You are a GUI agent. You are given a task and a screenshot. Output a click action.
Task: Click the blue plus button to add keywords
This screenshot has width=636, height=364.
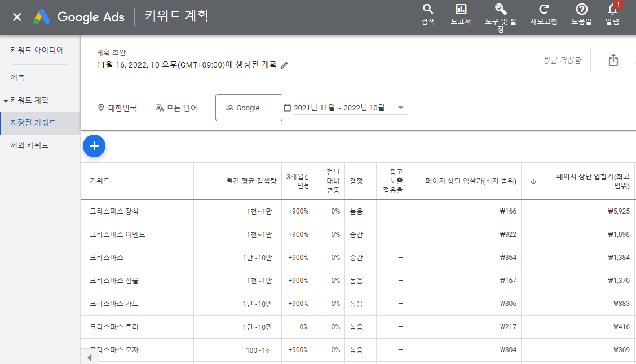click(94, 146)
